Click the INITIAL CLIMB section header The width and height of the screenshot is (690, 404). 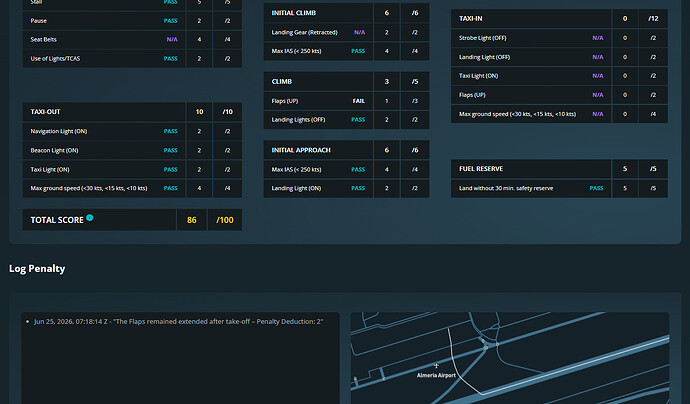coord(346,13)
